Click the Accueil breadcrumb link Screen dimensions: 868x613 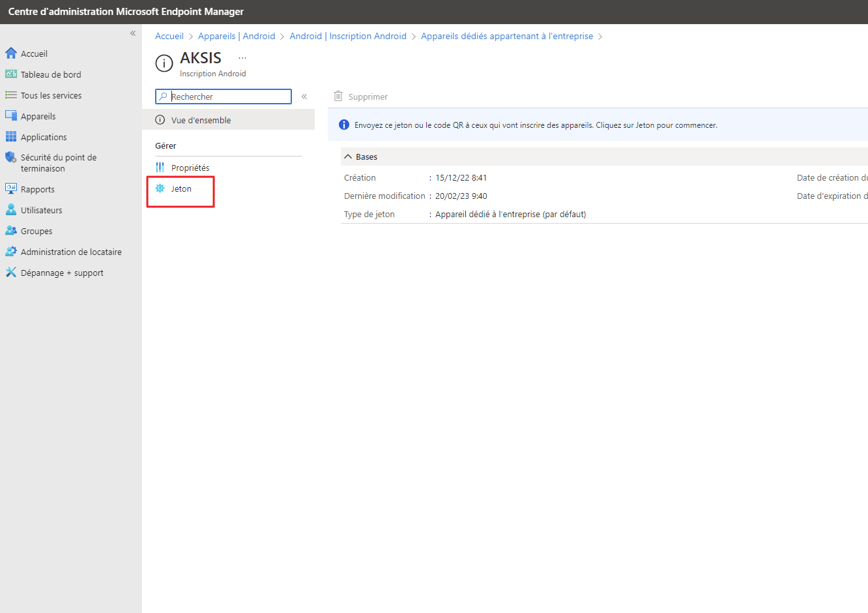pyautogui.click(x=169, y=36)
